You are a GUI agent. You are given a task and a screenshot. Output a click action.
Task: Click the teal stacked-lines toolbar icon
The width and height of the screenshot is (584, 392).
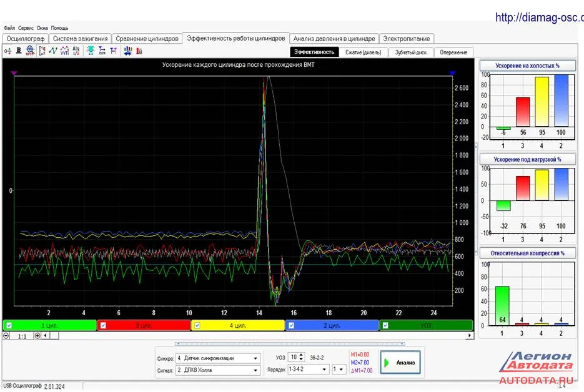pyautogui.click(x=90, y=51)
